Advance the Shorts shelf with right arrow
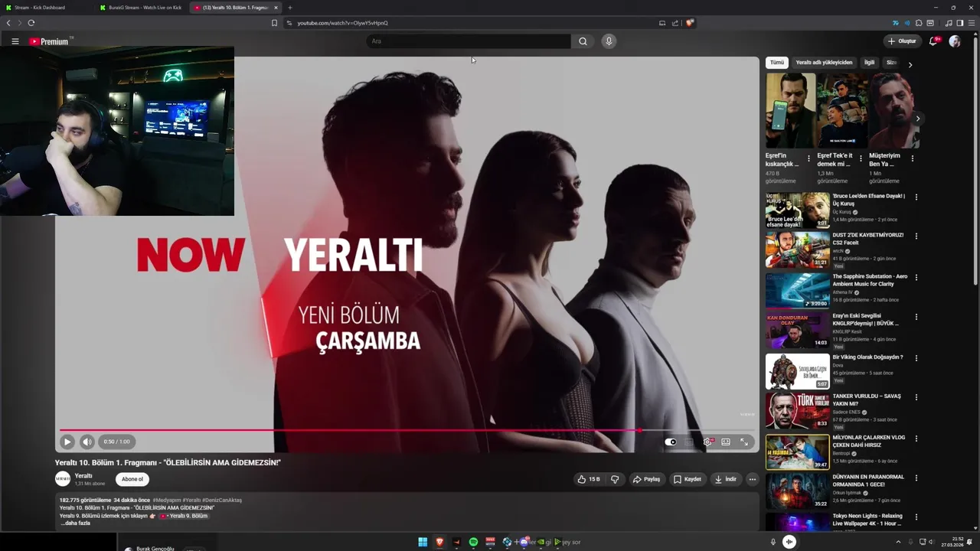The image size is (980, 551). [918, 119]
